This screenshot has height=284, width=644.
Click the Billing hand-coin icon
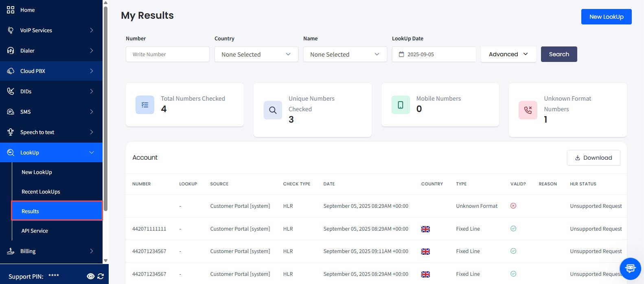tap(11, 251)
